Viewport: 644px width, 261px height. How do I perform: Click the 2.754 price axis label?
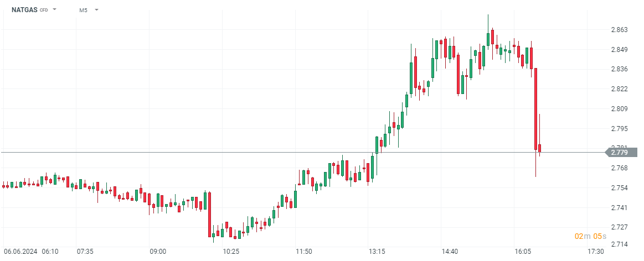point(620,188)
